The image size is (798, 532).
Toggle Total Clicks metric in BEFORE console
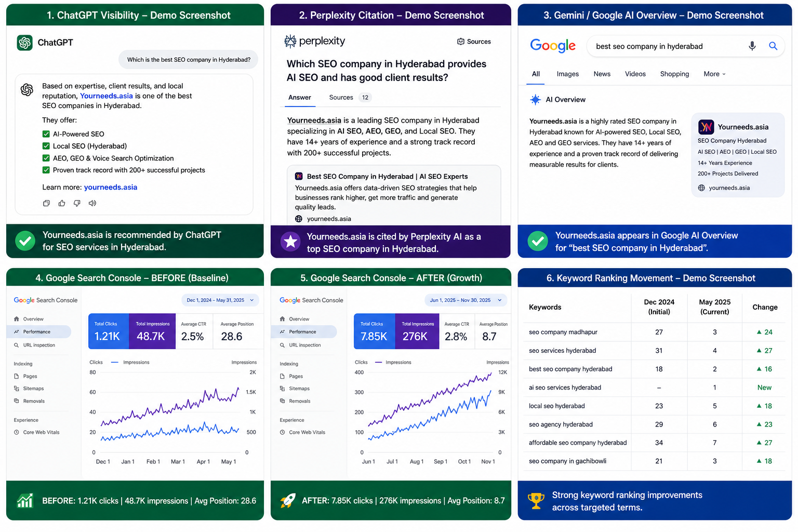click(x=109, y=331)
